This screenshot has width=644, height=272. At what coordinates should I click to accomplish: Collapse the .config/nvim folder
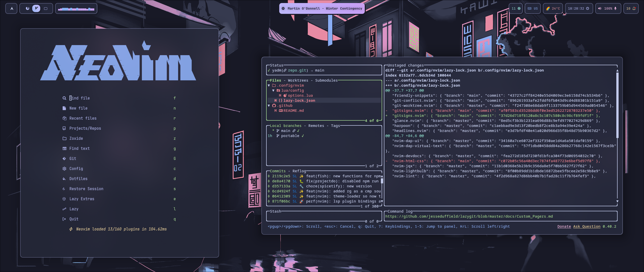[x=269, y=86]
